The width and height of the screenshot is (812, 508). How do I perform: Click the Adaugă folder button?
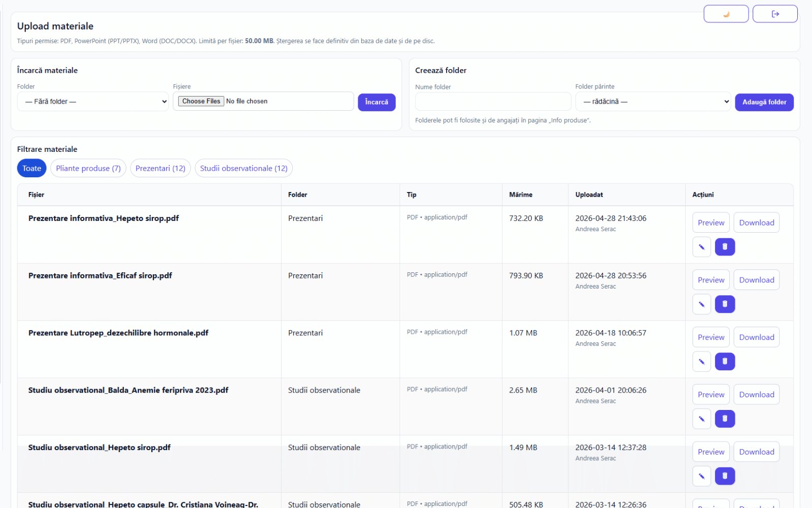pyautogui.click(x=764, y=102)
